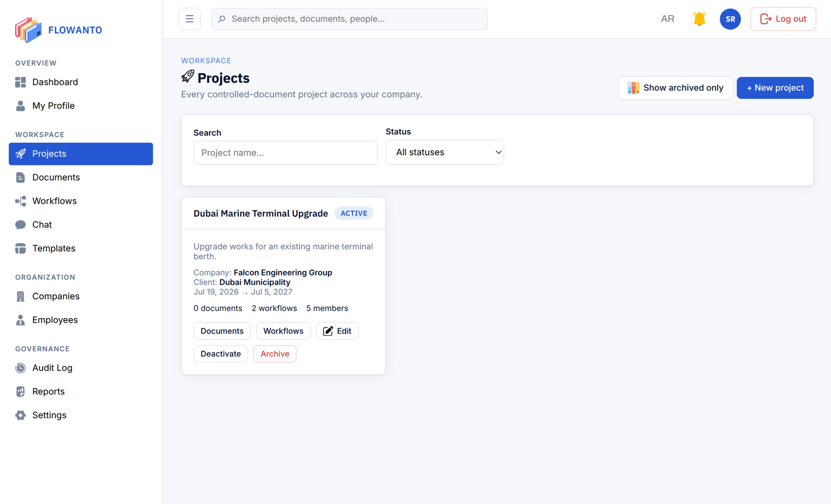This screenshot has height=504, width=831.
Task: Click the ACTIVE status badge
Action: pyautogui.click(x=354, y=213)
